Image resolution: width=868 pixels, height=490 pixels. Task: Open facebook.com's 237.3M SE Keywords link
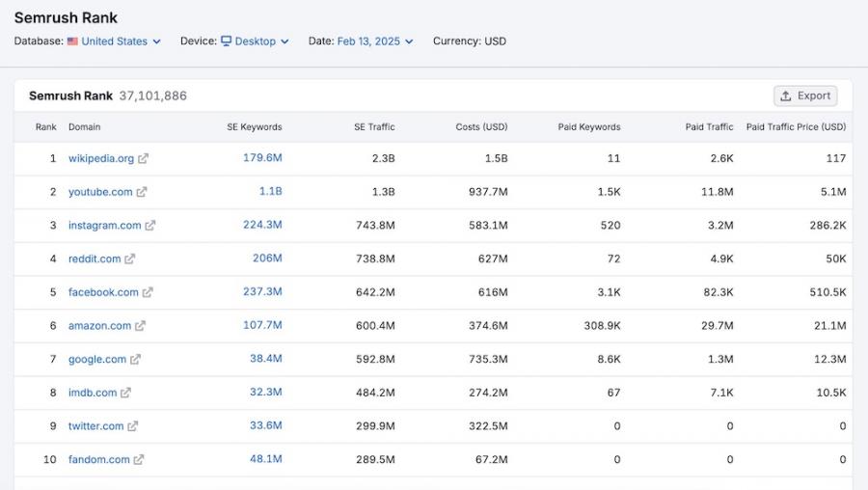click(262, 292)
